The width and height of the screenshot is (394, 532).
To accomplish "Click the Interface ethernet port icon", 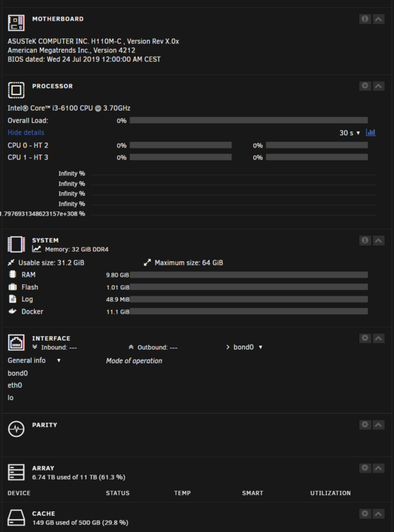I will click(16, 343).
